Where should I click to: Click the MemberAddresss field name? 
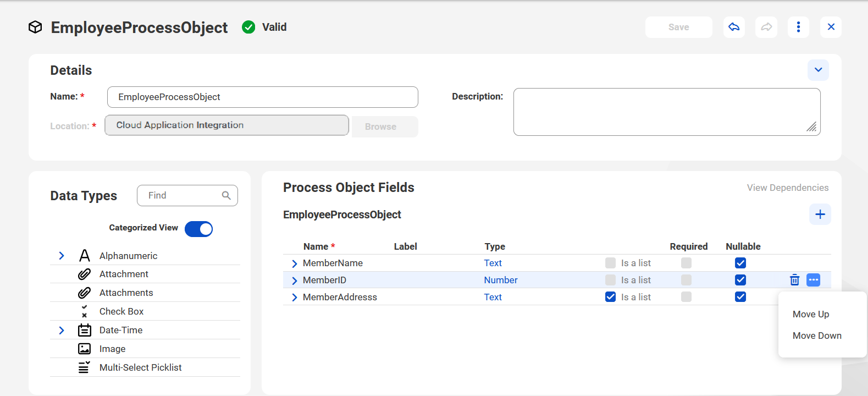(x=340, y=297)
